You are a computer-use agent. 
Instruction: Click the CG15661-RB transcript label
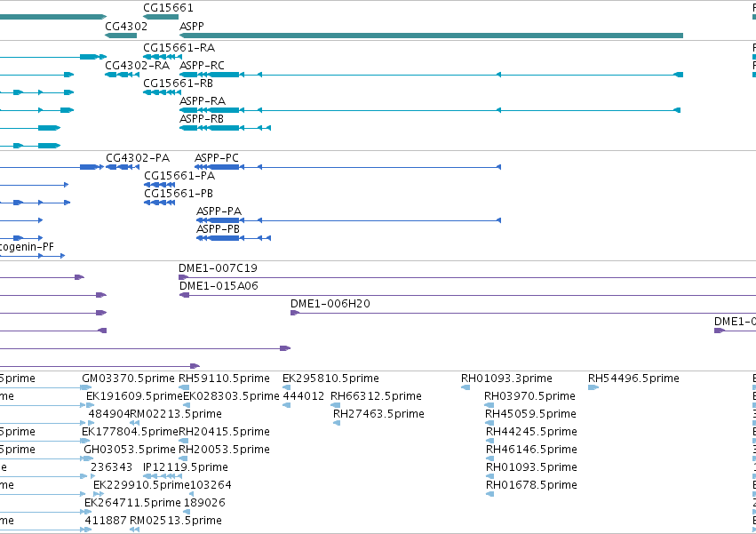pyautogui.click(x=178, y=84)
